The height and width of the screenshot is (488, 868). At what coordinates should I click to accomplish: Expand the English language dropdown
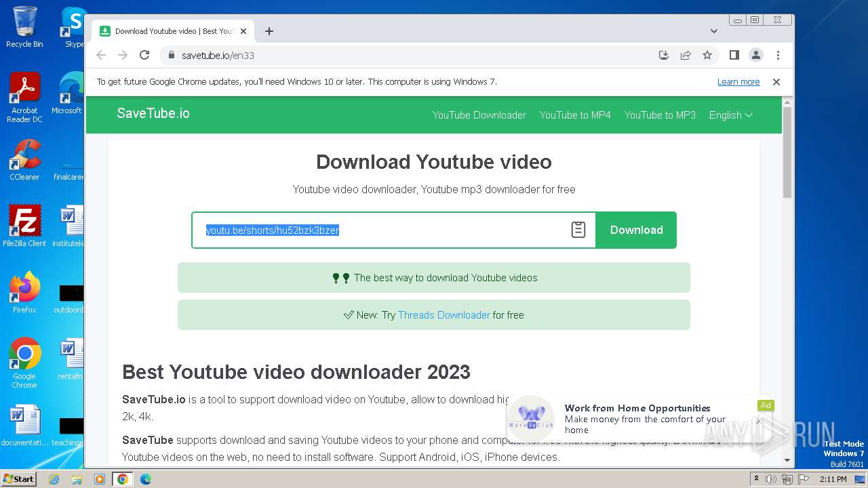(x=730, y=115)
